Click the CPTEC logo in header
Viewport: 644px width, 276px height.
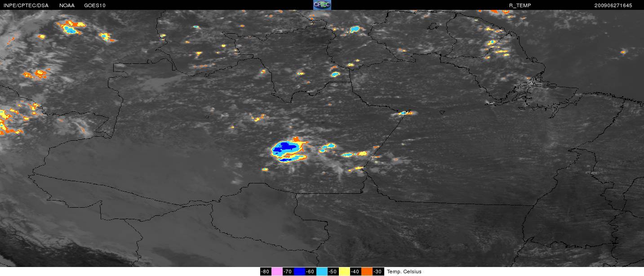tap(322, 5)
